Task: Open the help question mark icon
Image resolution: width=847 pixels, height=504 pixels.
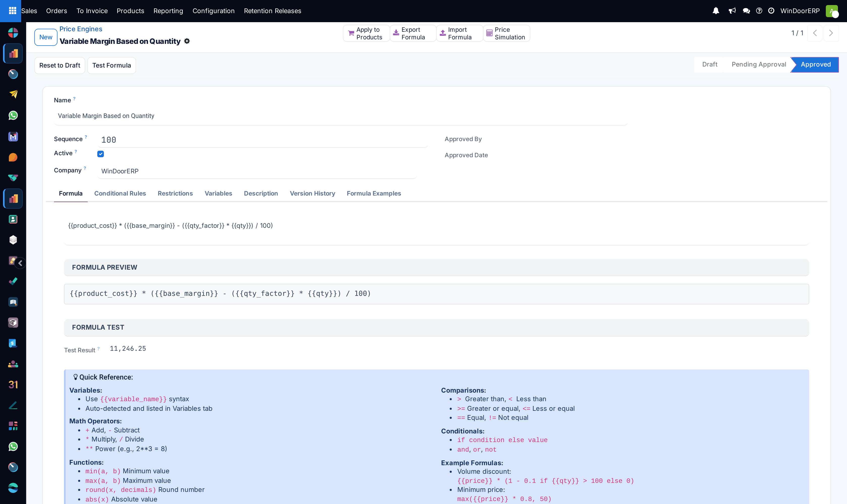Action: coord(759,11)
